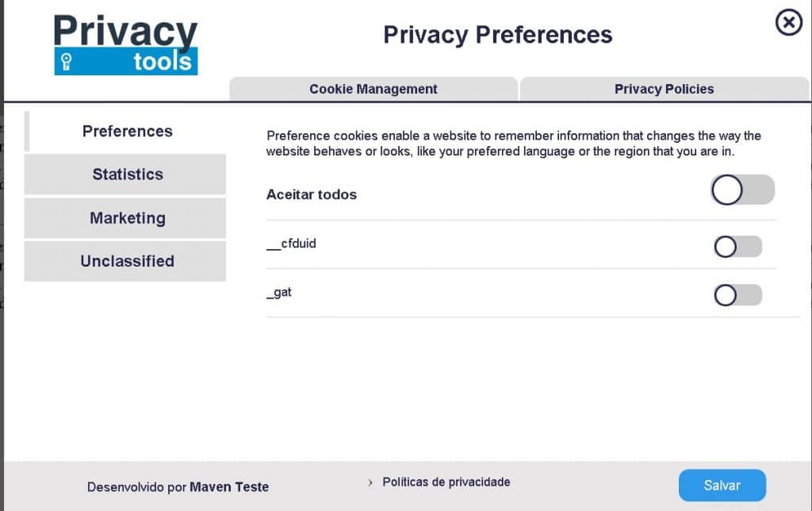Switch to the Privacy Policies tab
The height and width of the screenshot is (511, 812).
point(665,89)
